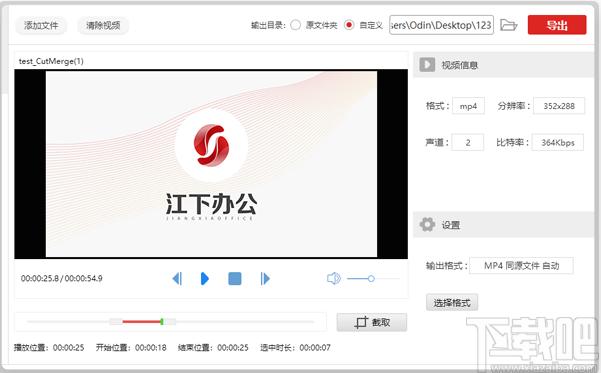Viewport: 601px width, 373px height.
Task: Step forward one frame
Action: pos(265,279)
